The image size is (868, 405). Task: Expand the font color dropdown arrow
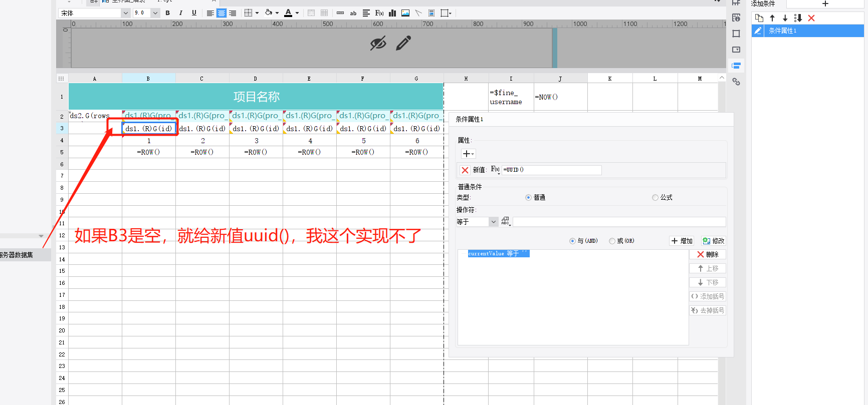click(x=297, y=13)
